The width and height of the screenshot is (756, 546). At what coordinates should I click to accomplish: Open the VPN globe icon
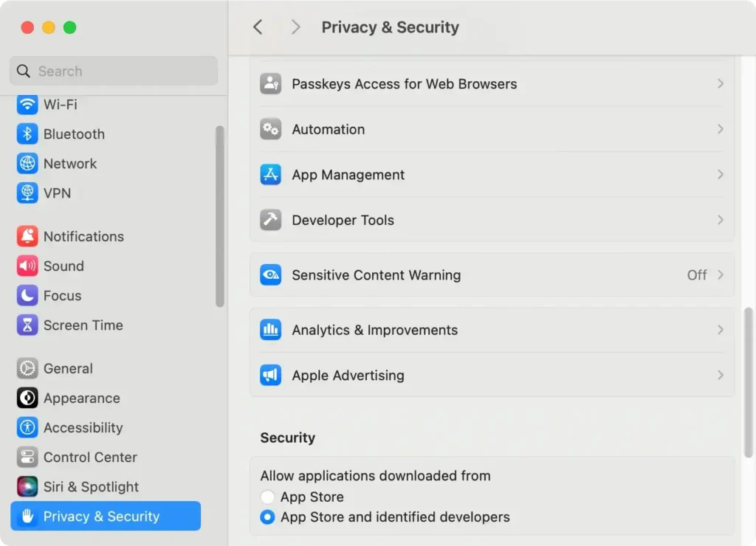click(27, 193)
